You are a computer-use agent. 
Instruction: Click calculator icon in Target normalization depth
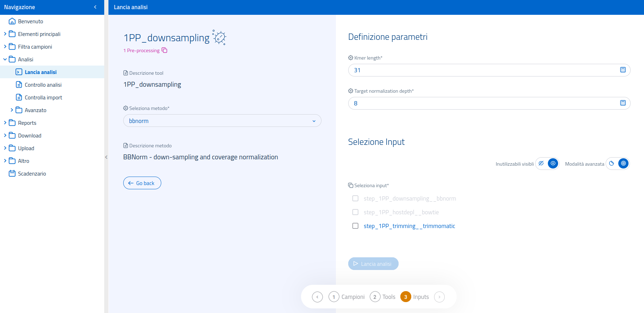(x=623, y=103)
